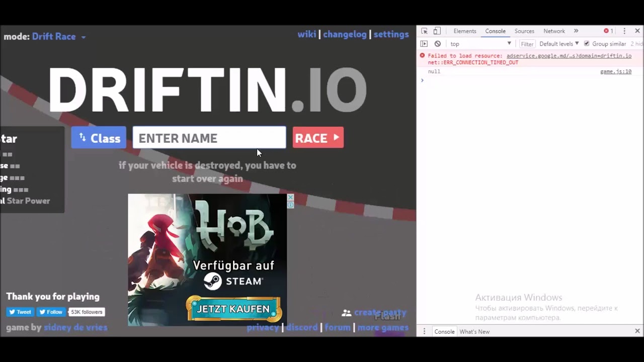This screenshot has height=362, width=644.
Task: Click the Star Power text in stats panel
Action: (x=28, y=201)
